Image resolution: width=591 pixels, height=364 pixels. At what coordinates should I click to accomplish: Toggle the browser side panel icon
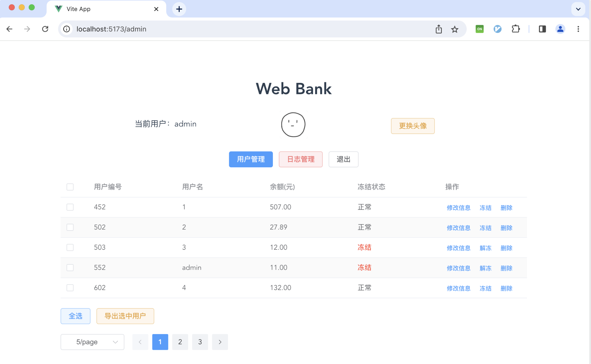542,29
